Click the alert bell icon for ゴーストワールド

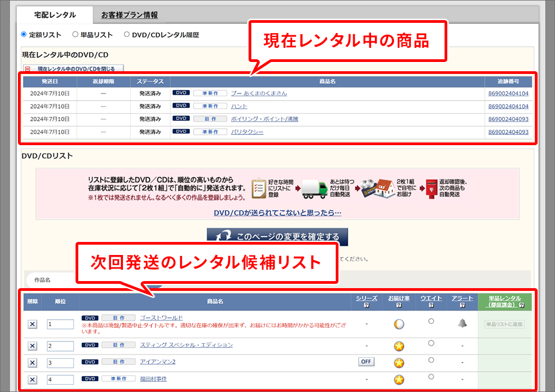[x=462, y=323]
